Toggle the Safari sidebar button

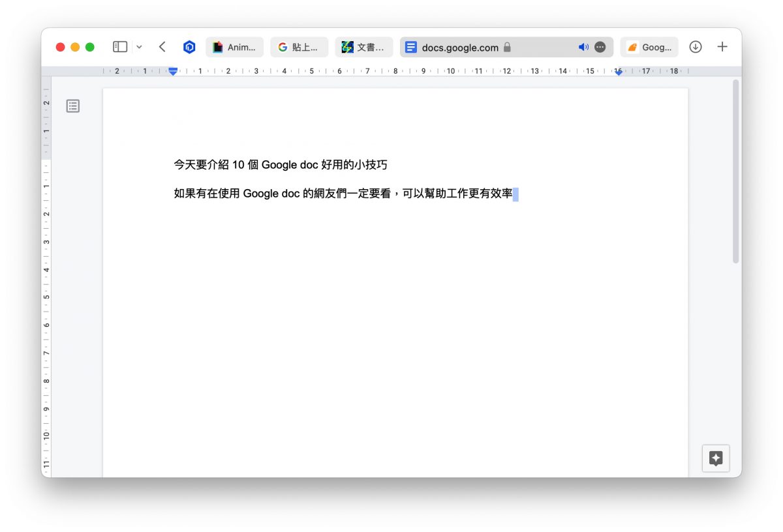[x=120, y=47]
